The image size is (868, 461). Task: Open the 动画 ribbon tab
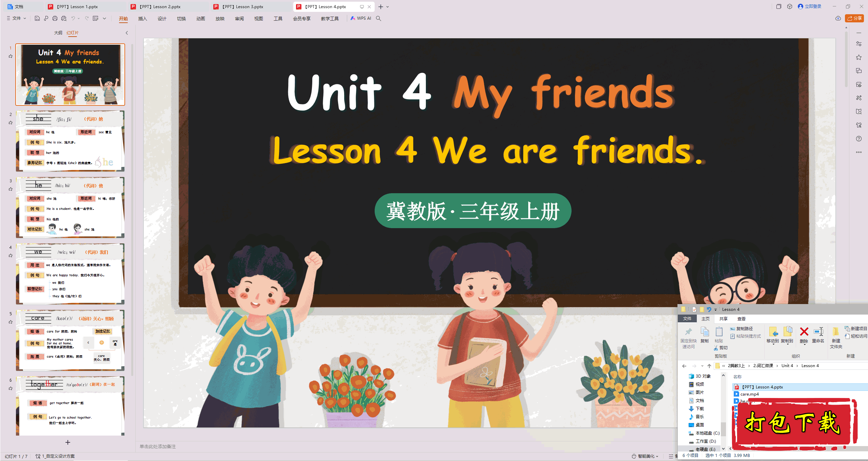[x=200, y=19]
